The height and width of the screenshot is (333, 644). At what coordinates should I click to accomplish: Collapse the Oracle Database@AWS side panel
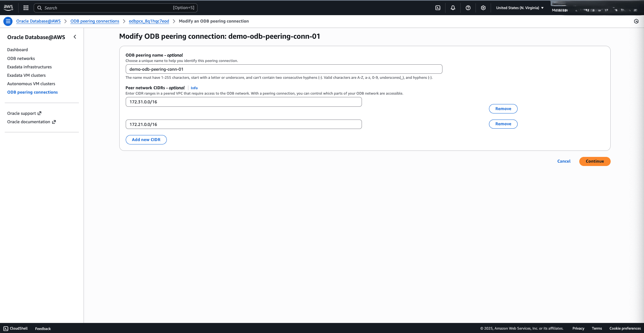[x=75, y=37]
